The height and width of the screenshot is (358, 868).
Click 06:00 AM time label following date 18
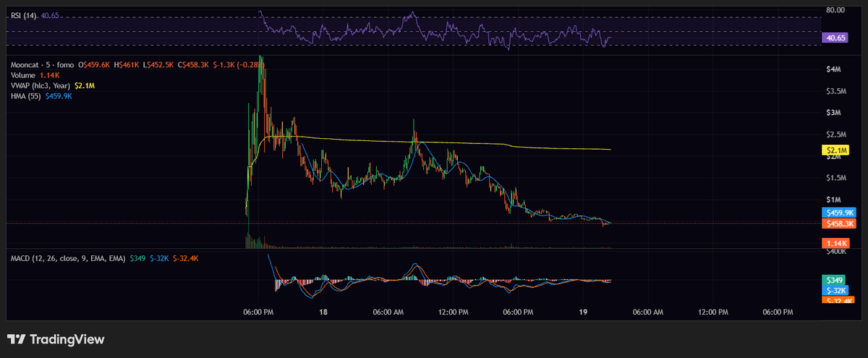tap(388, 312)
